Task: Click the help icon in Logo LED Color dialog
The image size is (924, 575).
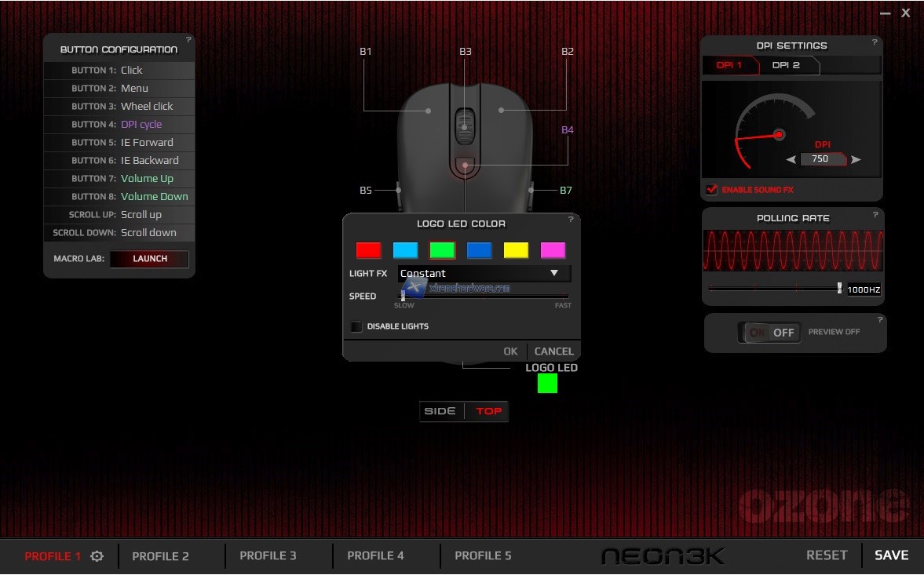Action: coord(570,220)
